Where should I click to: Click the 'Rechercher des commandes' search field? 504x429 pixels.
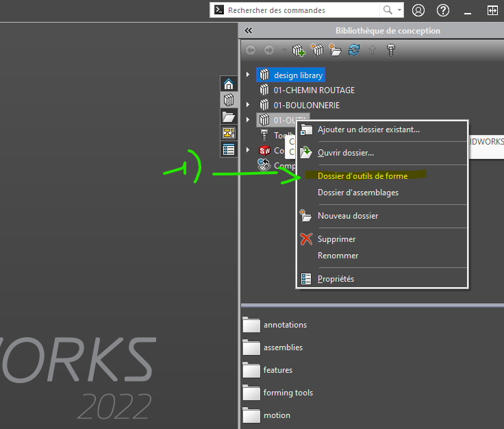301,10
